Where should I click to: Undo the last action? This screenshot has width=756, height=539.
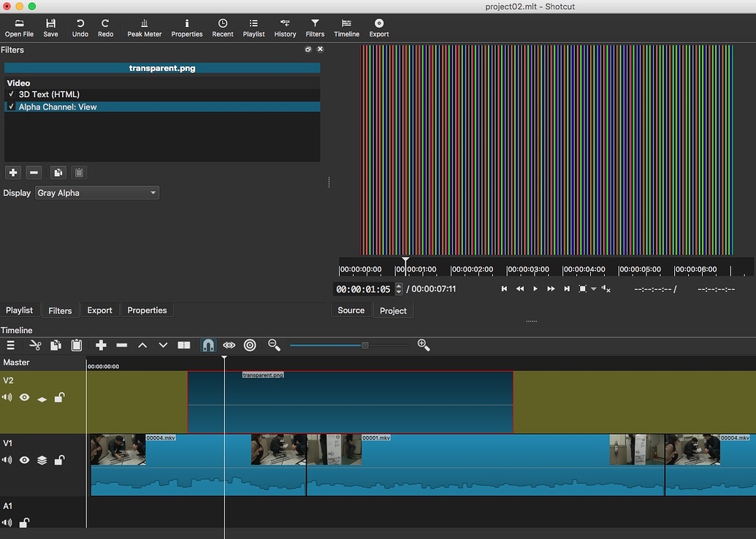tap(80, 28)
